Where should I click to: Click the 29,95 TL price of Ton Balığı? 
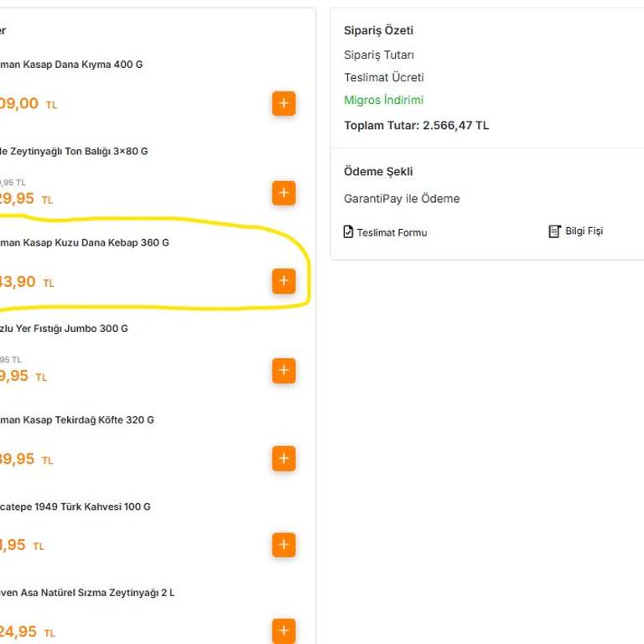pos(26,199)
